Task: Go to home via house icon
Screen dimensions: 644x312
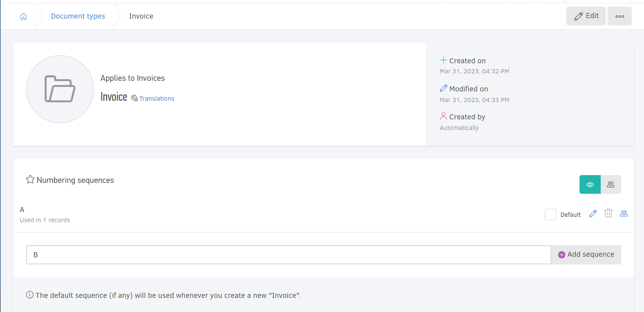Action: [x=23, y=16]
